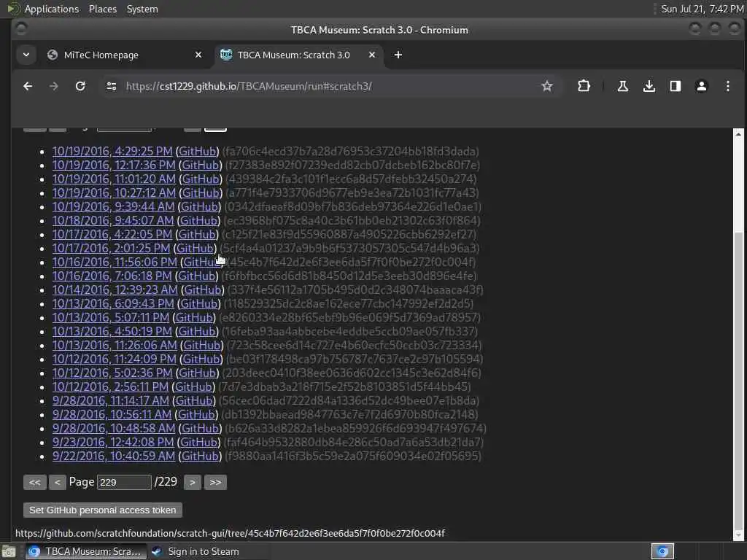The width and height of the screenshot is (747, 560).
Task: Open the 10/17/2016, 4:22:05 PM build
Action: tap(112, 234)
